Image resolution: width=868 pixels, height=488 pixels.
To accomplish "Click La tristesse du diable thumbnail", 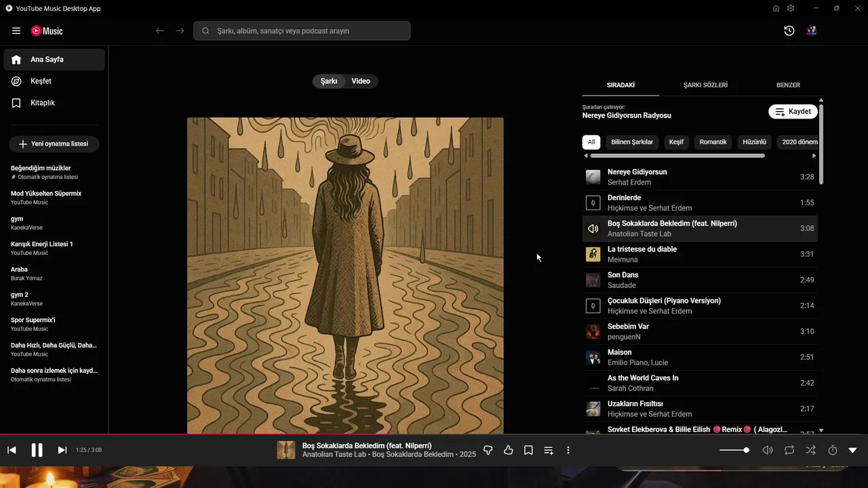I will click(593, 254).
